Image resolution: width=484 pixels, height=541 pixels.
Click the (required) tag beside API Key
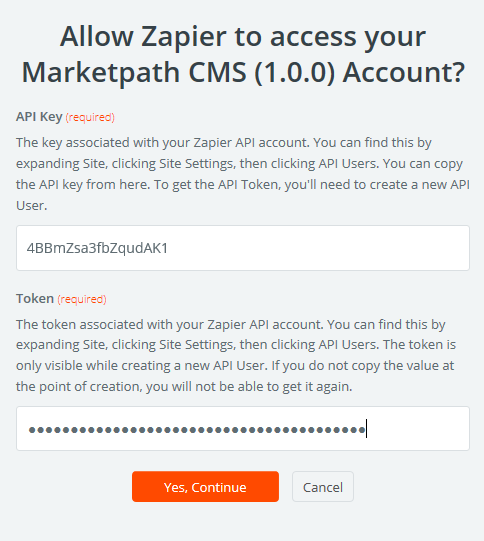pyautogui.click(x=90, y=117)
